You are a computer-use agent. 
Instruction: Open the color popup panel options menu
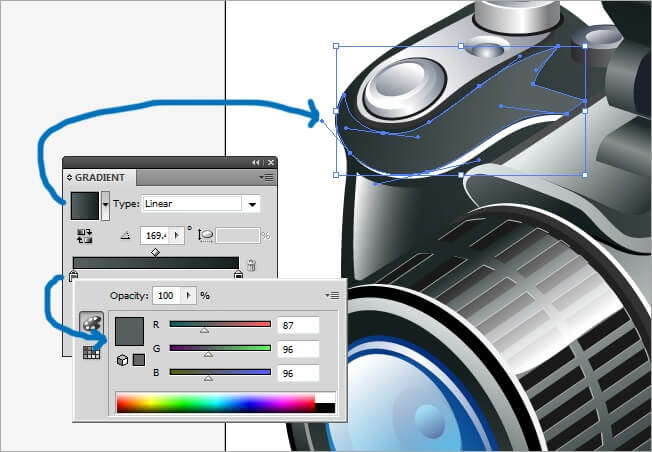pyautogui.click(x=331, y=296)
